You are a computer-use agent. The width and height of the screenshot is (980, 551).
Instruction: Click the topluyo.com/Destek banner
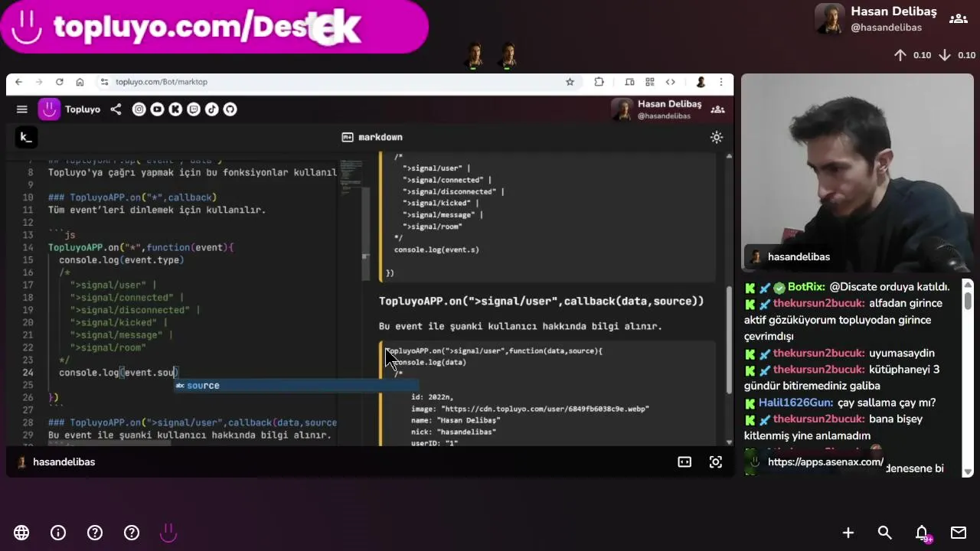click(x=214, y=27)
